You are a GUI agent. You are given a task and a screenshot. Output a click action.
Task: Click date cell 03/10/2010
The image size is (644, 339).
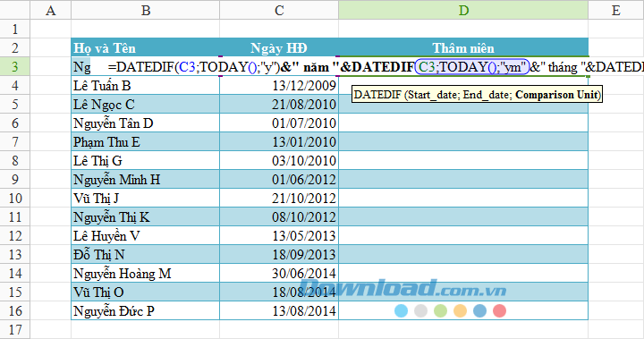coord(279,161)
